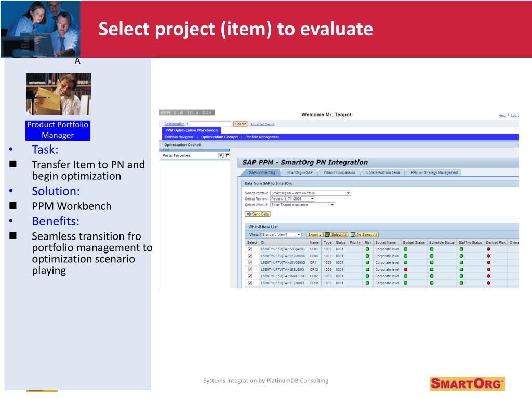Click the ID column header

tap(284, 242)
